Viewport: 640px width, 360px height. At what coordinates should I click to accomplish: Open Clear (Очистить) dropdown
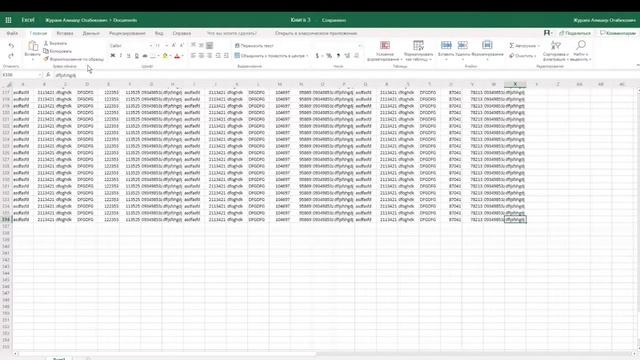point(522,56)
